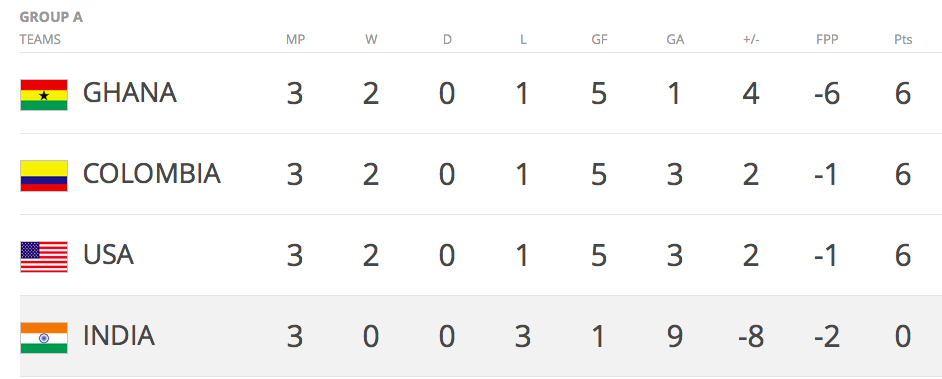Click the India flag icon

click(44, 338)
